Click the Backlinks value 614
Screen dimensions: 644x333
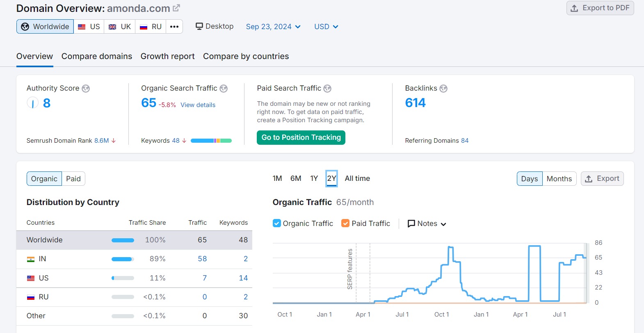[x=415, y=103]
